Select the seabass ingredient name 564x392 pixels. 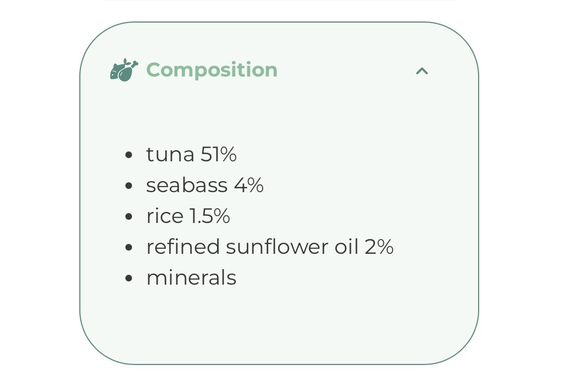(187, 186)
